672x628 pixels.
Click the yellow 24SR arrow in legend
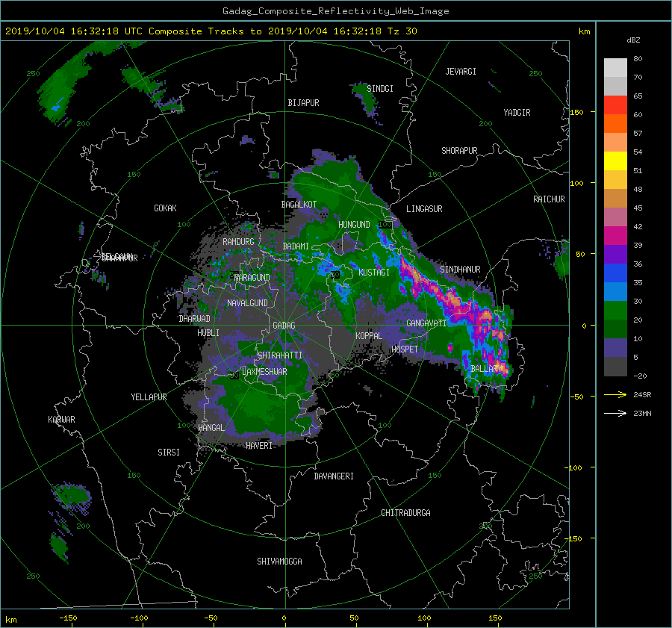point(615,394)
